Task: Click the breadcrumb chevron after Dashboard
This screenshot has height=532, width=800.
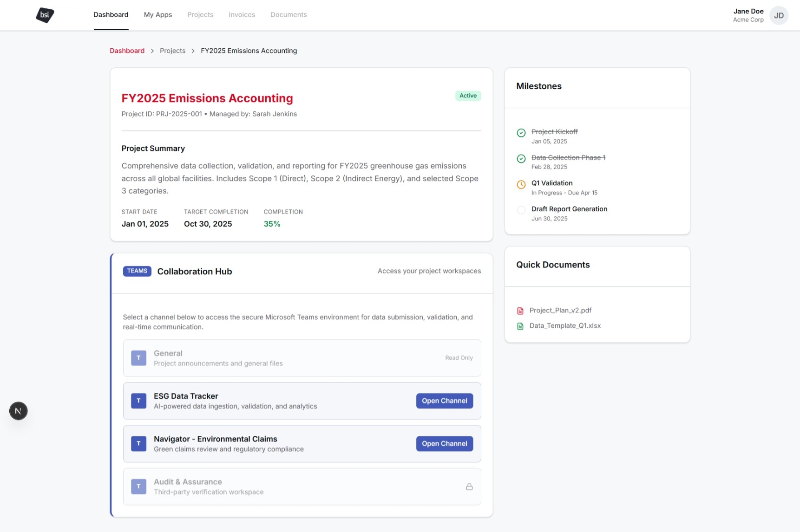Action: (x=152, y=51)
